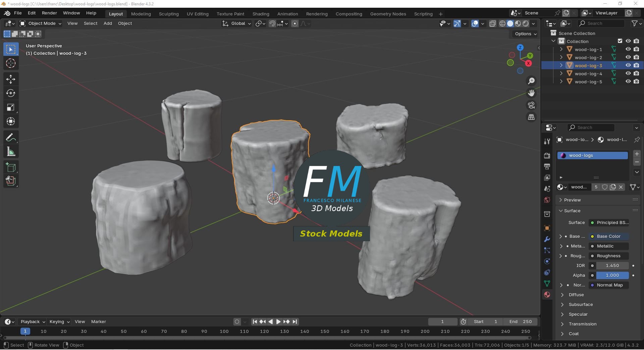Uncheck Collection exclude checkbox
The image size is (644, 350).
point(620,41)
